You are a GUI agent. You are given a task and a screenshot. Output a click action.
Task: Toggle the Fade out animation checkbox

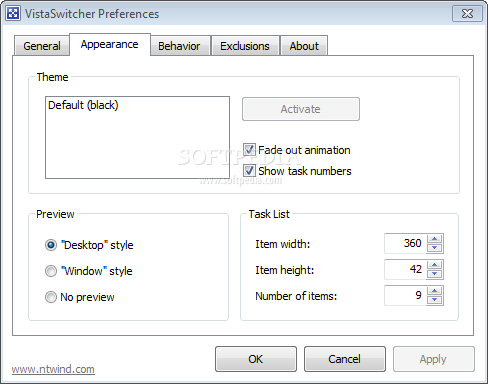coord(249,150)
